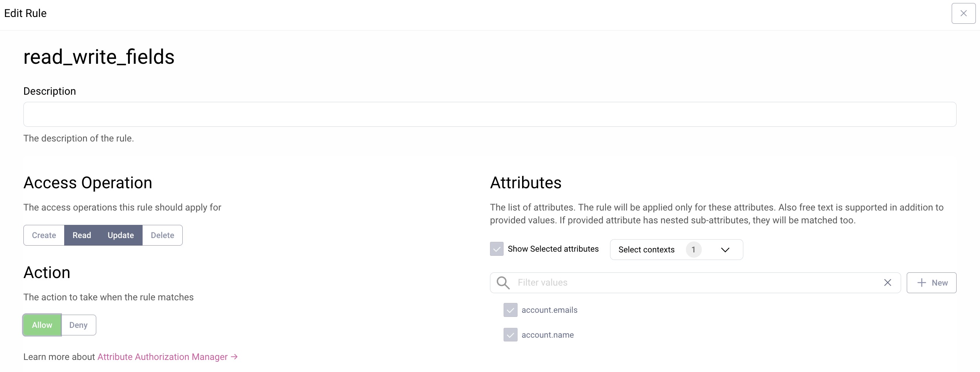Click the Description text field
Screen dimensions: 980x372
[489, 114]
